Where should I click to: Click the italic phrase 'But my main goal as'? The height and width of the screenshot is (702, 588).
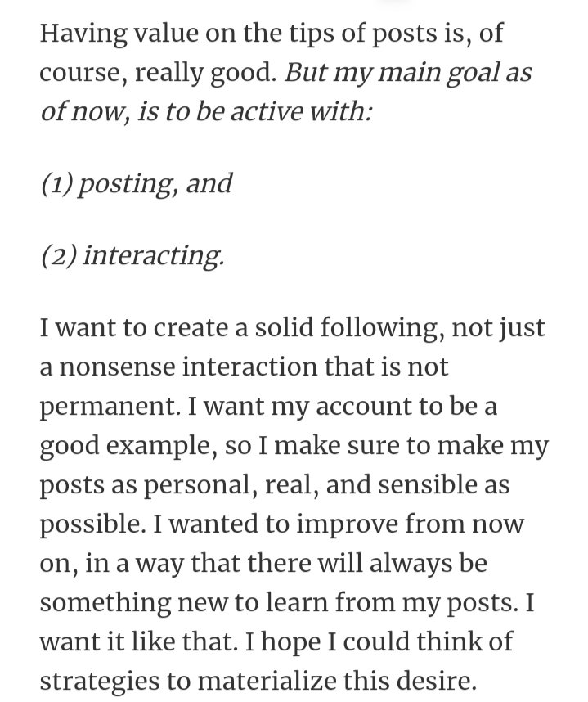click(408, 72)
